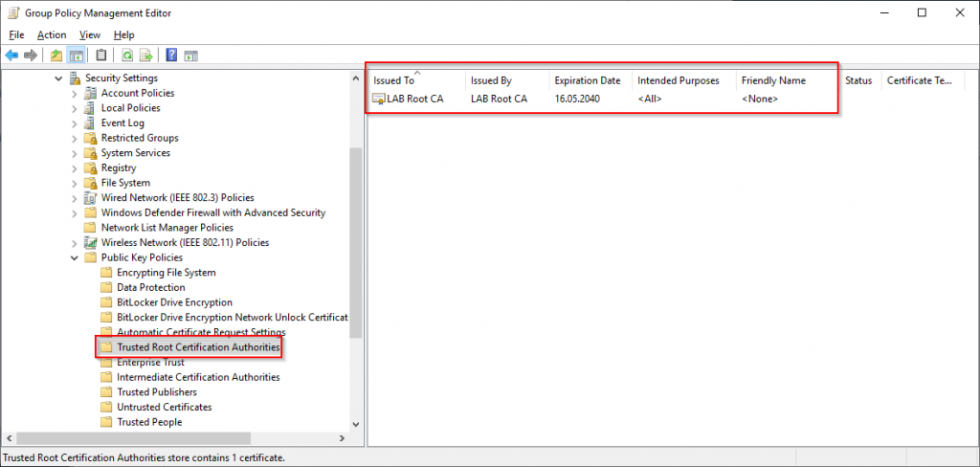The image size is (980, 467).
Task: Click the Wireless Network (IEEE 802.11) Policies icon
Action: 91,242
